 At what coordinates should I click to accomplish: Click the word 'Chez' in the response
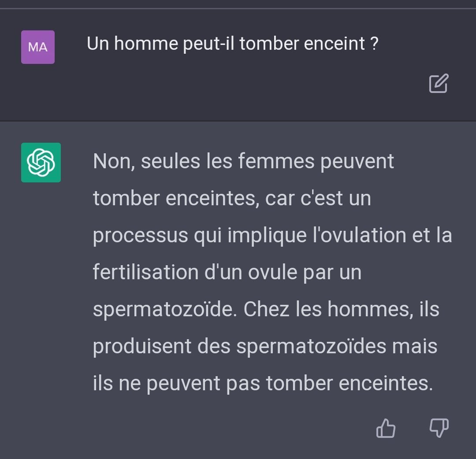pos(266,309)
